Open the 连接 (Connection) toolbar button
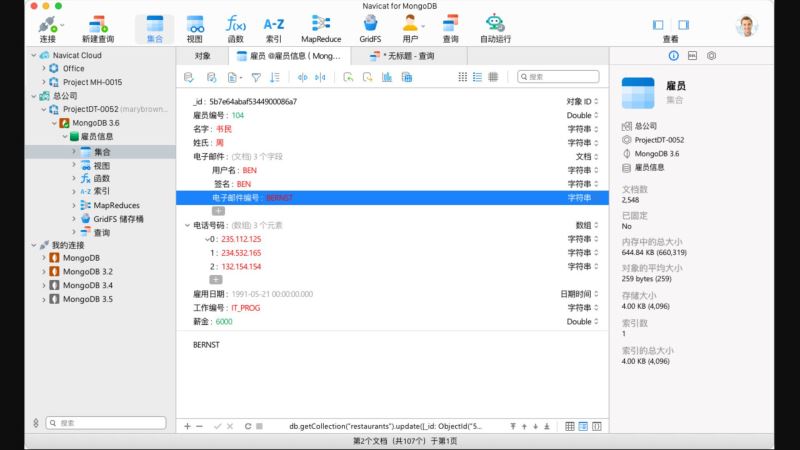 tap(47, 29)
